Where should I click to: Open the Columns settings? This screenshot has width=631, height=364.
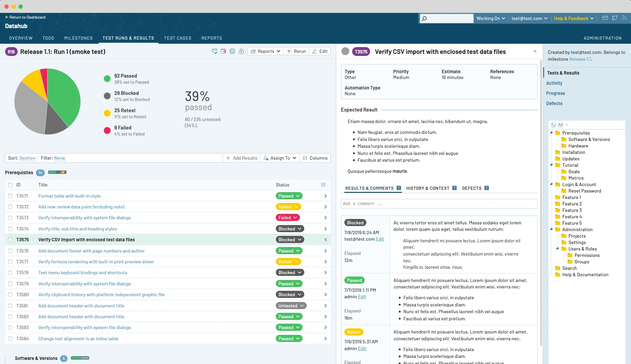(315, 158)
